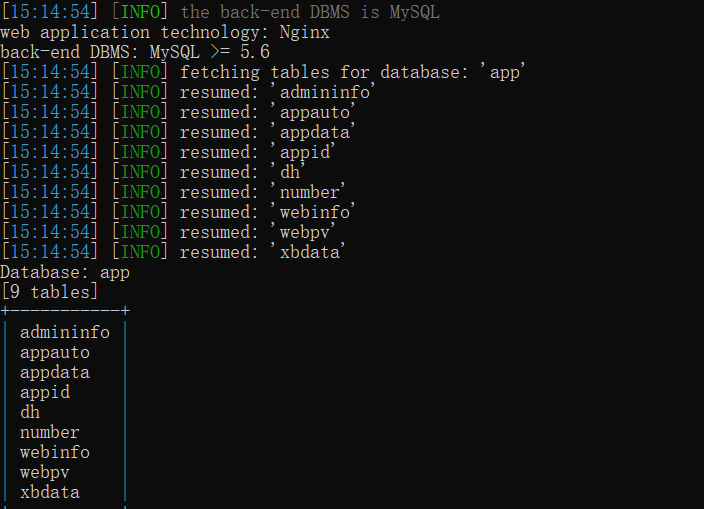Click the resumed 'xbdata' log line
This screenshot has width=704, height=509.
point(174,252)
